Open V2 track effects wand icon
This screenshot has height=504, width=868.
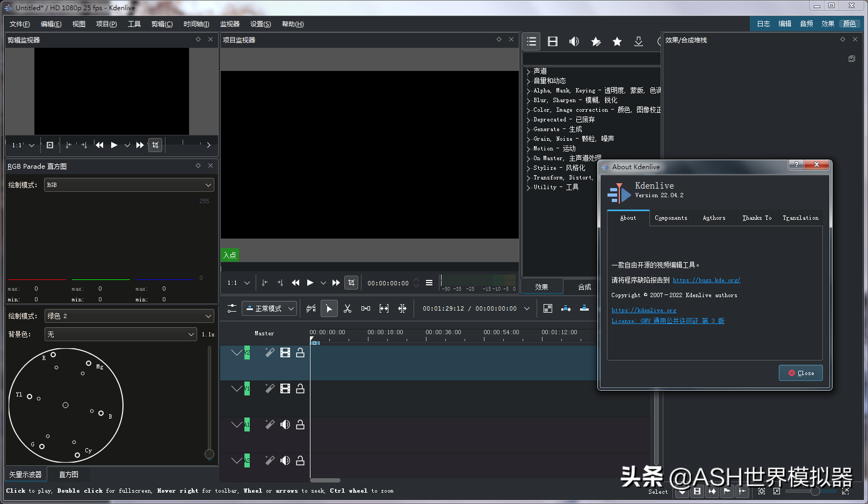(x=270, y=352)
